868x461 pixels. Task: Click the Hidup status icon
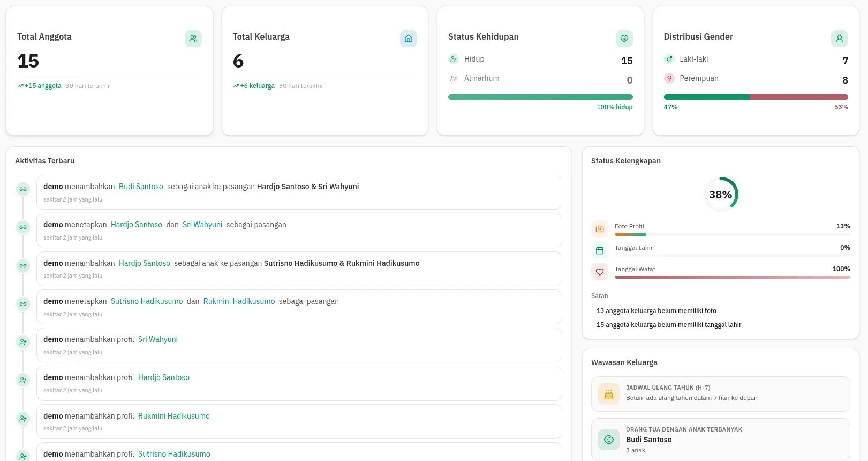(x=454, y=59)
